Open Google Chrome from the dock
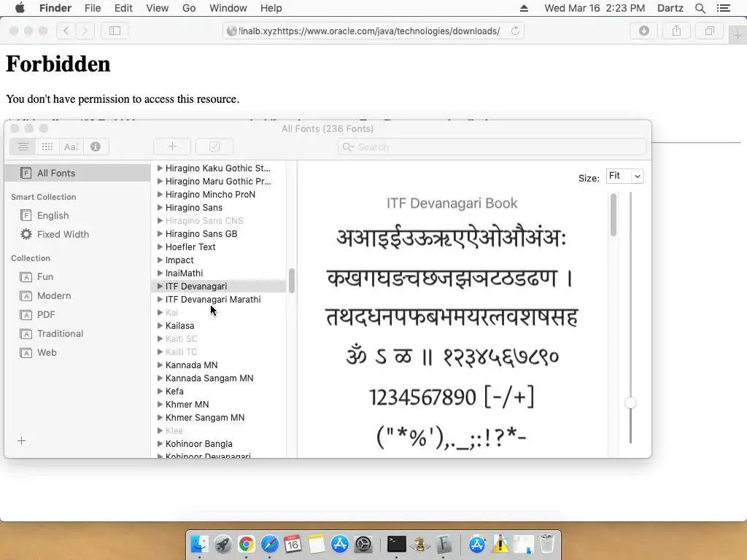This screenshot has height=560, width=747. pos(247,544)
